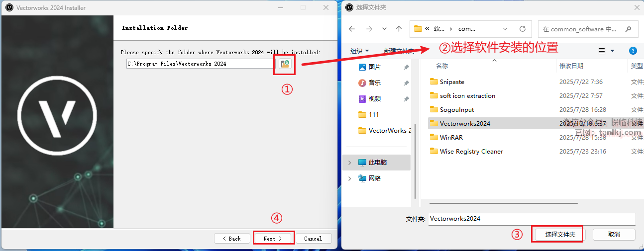Select the Vectorworks2024 folder row
Screen dimensions: 644x251
click(x=536, y=123)
